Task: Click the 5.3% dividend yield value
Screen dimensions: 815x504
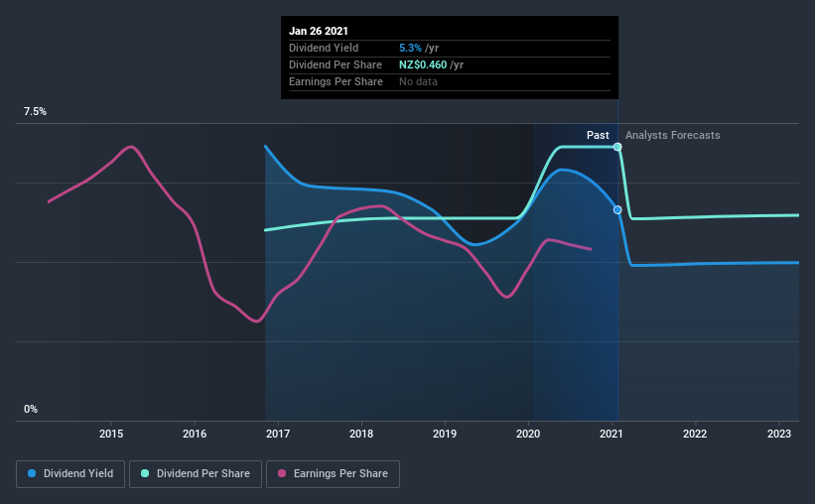Action: (x=410, y=48)
